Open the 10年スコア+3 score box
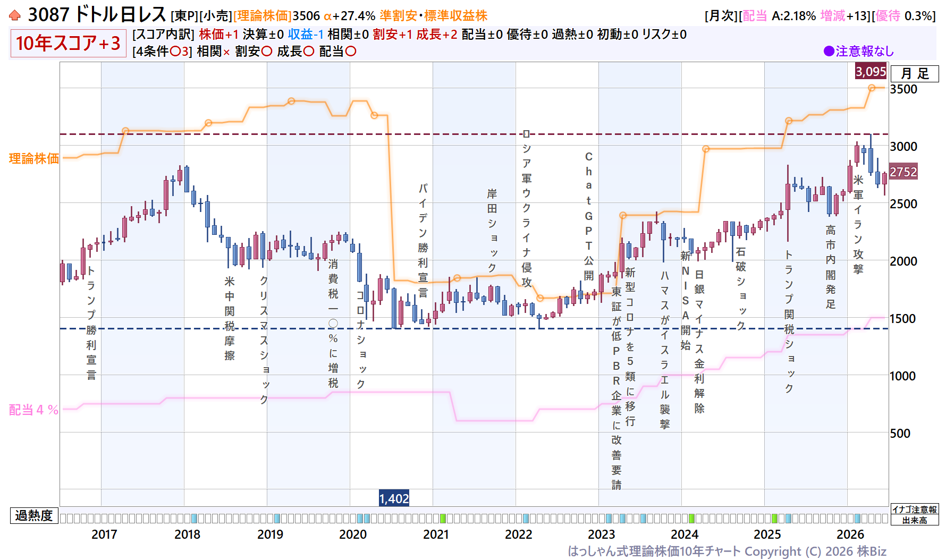Screen dimensions: 946x560 (x=68, y=43)
